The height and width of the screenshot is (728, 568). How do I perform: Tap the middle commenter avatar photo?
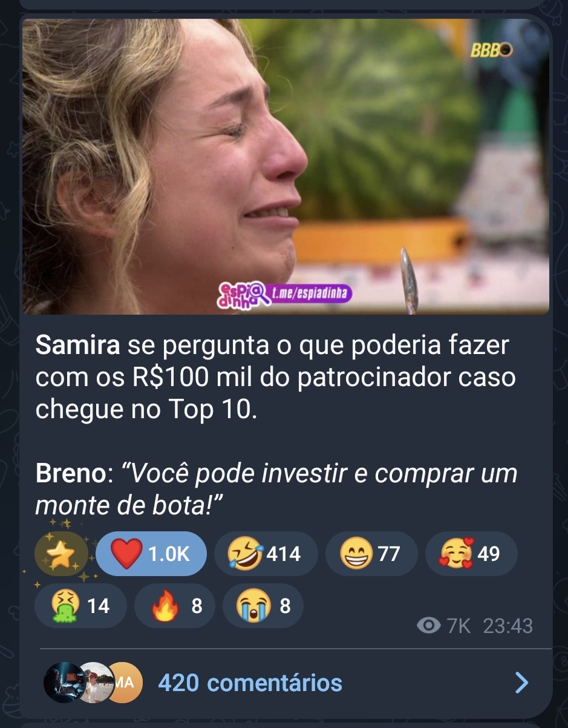95,683
